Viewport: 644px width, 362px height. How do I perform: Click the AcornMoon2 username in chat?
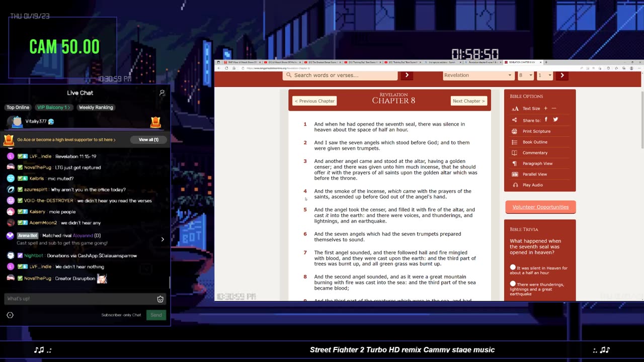(43, 223)
